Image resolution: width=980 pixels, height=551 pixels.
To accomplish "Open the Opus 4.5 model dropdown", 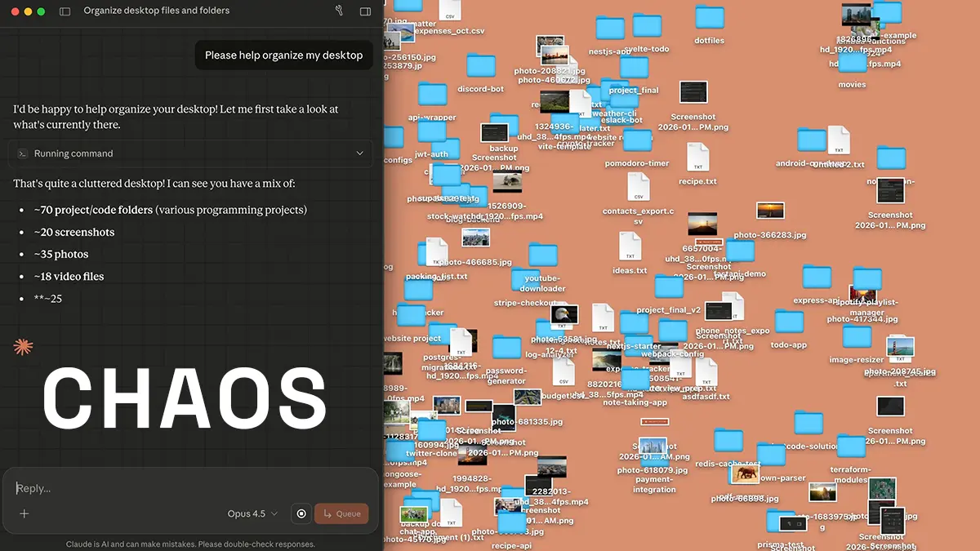I will [252, 513].
